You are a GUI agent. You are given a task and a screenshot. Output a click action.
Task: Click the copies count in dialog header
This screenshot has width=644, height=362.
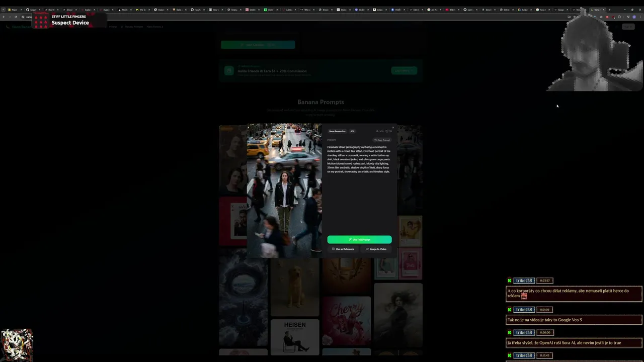[x=388, y=131]
